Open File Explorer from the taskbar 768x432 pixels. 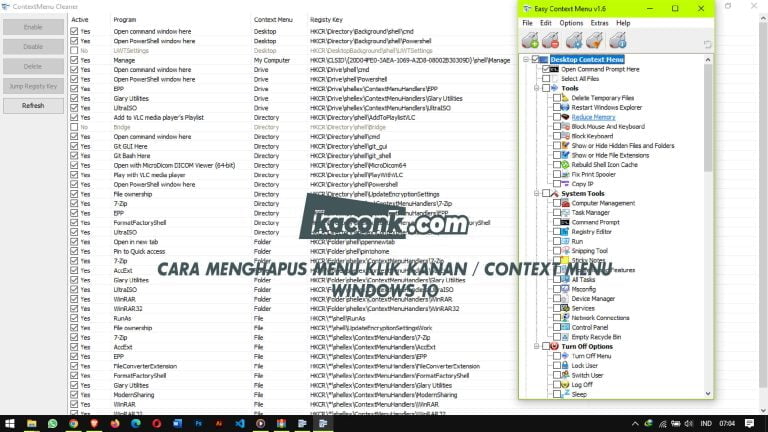click(x=32, y=423)
